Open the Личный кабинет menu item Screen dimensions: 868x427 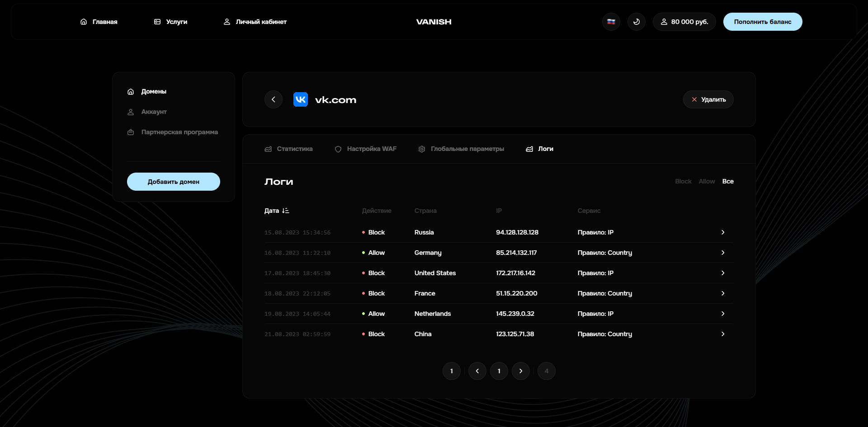point(260,21)
